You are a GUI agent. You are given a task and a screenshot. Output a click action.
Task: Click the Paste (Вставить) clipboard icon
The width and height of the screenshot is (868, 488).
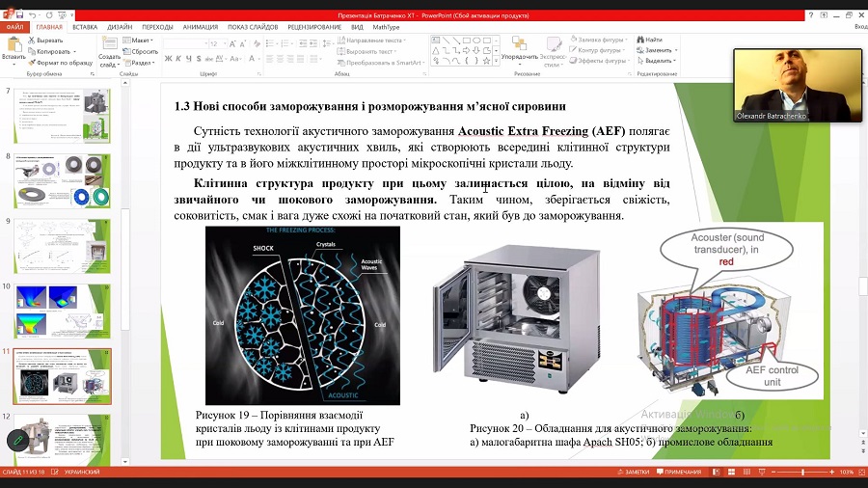coord(14,43)
